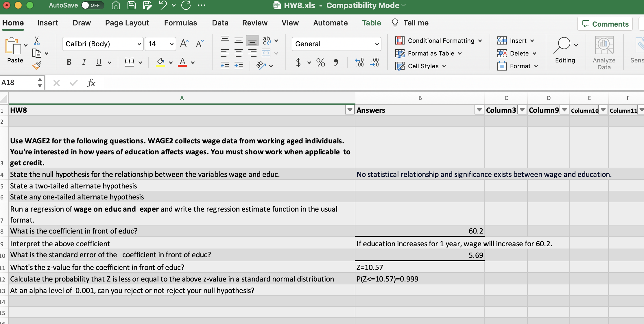
Task: Click the Comments button
Action: [605, 24]
